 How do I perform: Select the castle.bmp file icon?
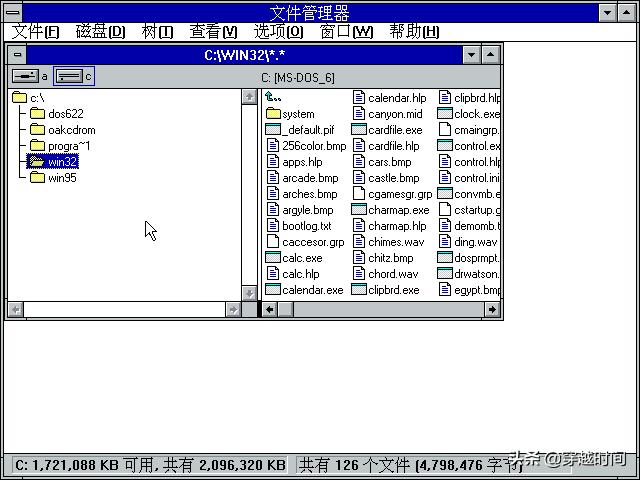click(x=359, y=178)
